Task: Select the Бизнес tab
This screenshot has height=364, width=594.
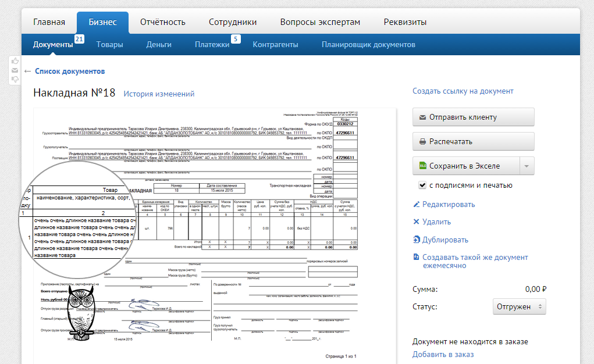Action: tap(102, 22)
